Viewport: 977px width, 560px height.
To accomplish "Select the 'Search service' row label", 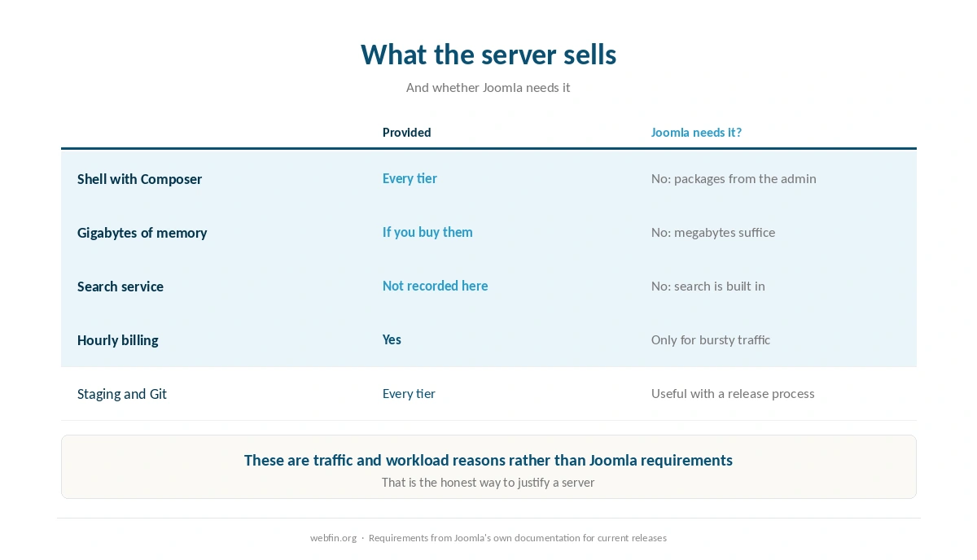I will 120,287.
